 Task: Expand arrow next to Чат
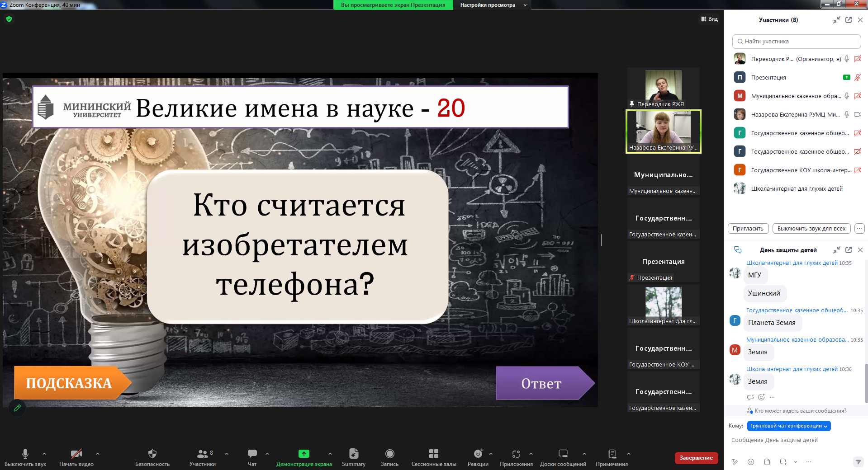pyautogui.click(x=267, y=453)
